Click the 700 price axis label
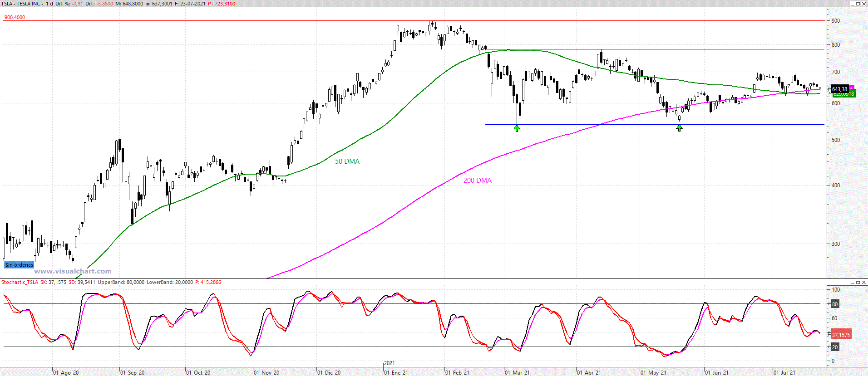 [x=836, y=72]
